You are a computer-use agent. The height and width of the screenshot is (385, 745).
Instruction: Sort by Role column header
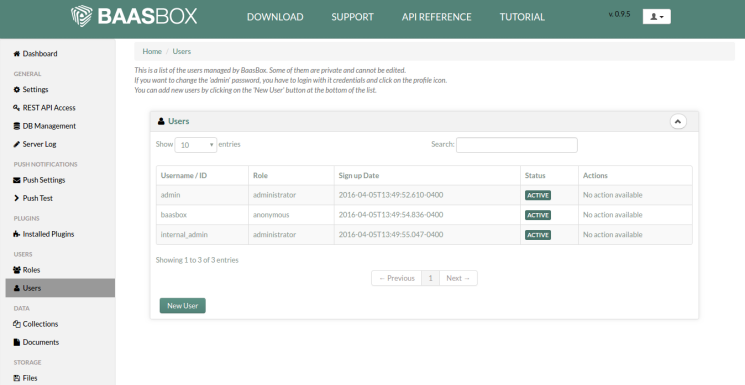pyautogui.click(x=291, y=175)
